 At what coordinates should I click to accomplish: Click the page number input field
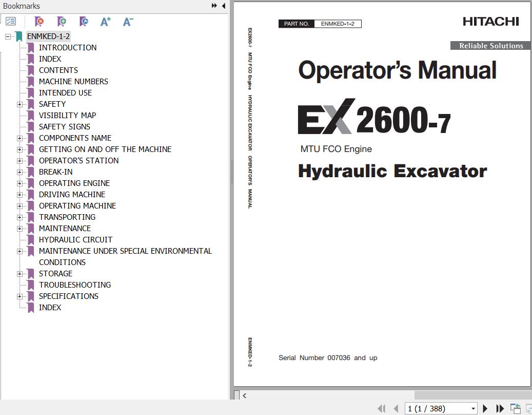[437, 408]
